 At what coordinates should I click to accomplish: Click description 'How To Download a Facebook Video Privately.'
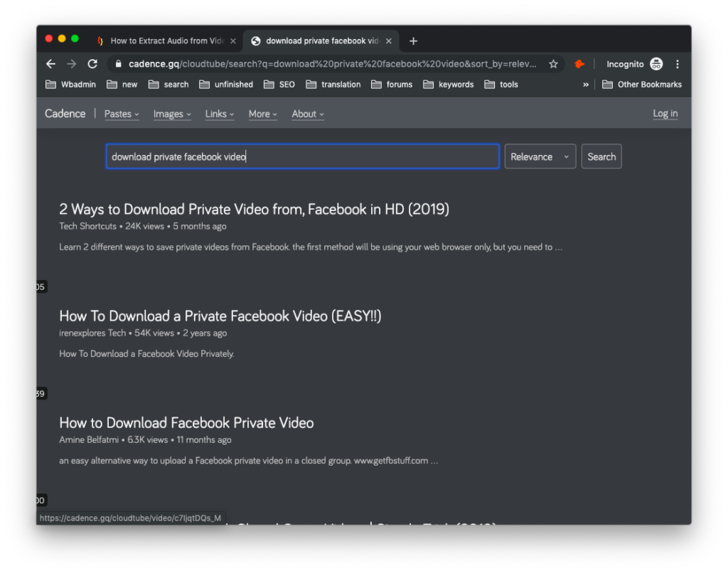(146, 354)
